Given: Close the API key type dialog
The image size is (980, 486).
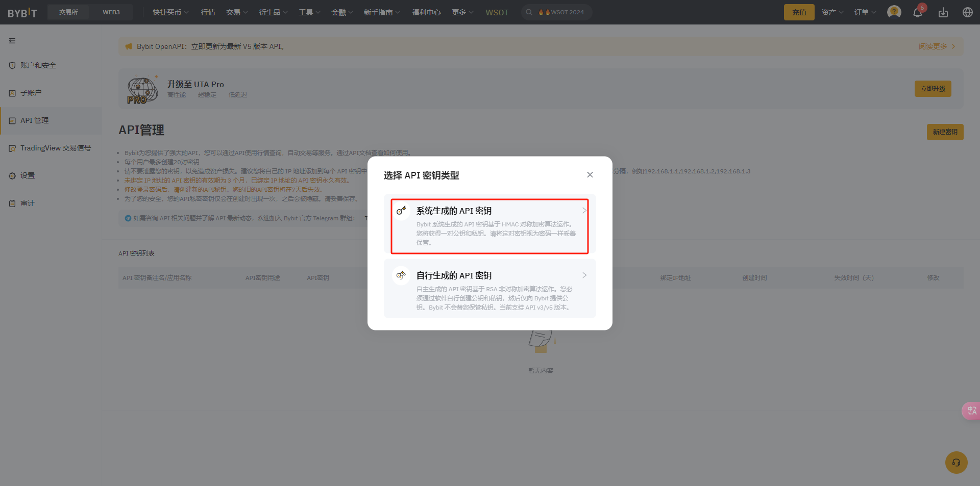Looking at the screenshot, I should click(x=590, y=175).
